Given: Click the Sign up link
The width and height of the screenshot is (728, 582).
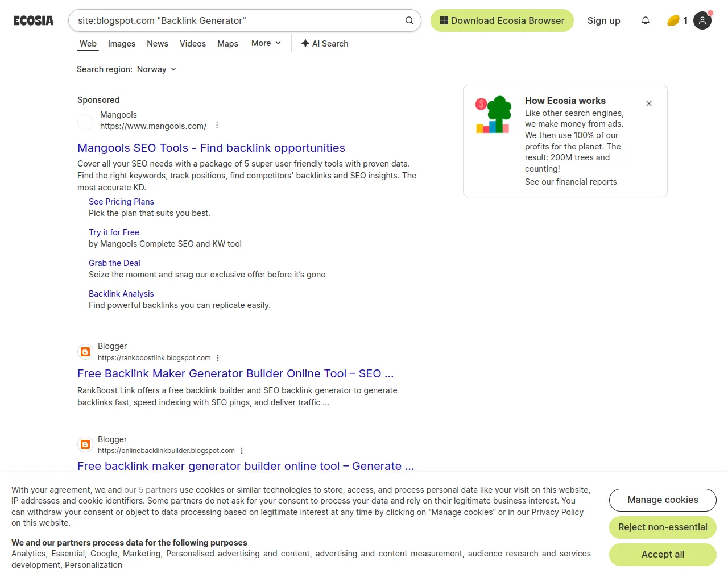Looking at the screenshot, I should point(604,20).
